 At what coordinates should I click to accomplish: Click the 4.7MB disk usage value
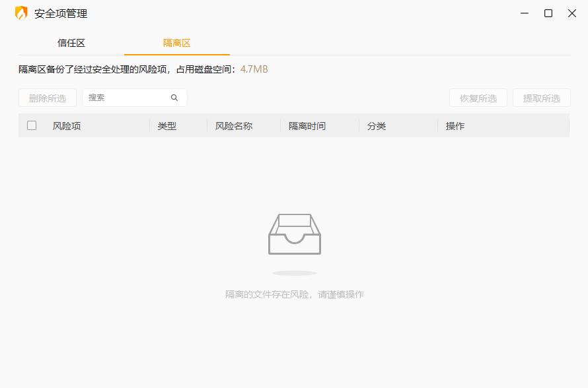coord(255,68)
